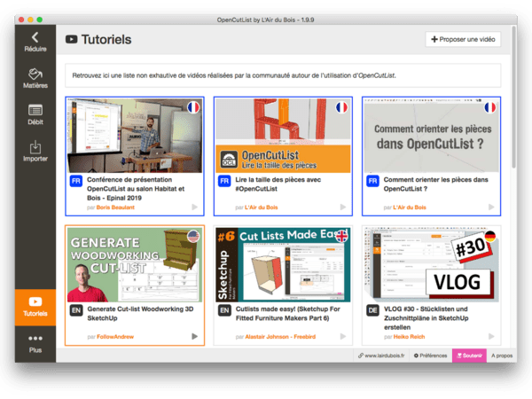The image size is (532, 399).
Task: Click the UK flag on Cut Lists Made Easy
Action: 341,237
